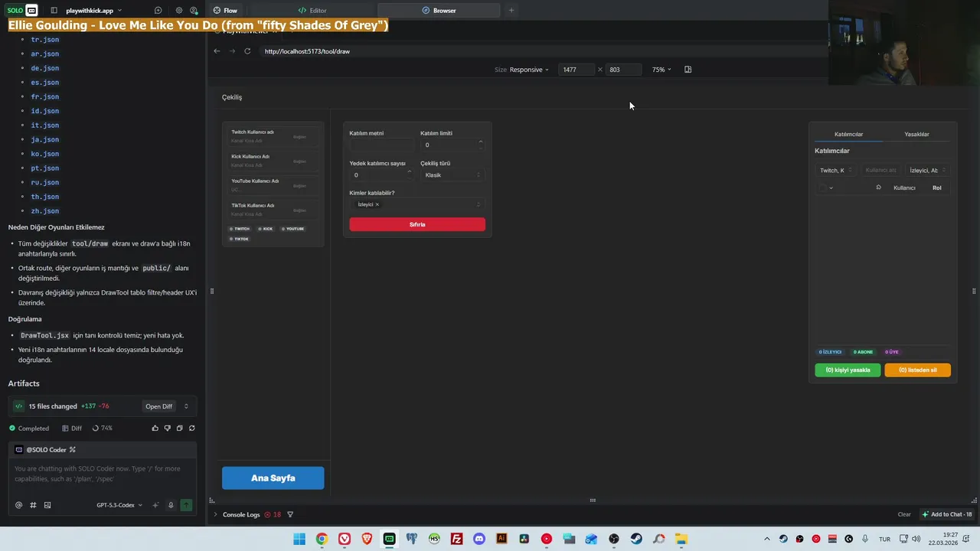Add a new tab with plus button
The width and height of the screenshot is (980, 551).
pyautogui.click(x=511, y=11)
